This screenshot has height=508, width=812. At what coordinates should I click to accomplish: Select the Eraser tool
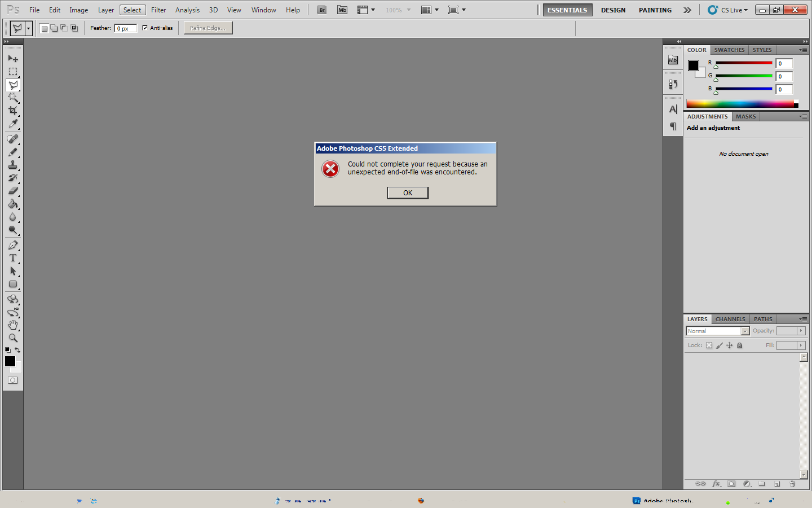click(13, 191)
